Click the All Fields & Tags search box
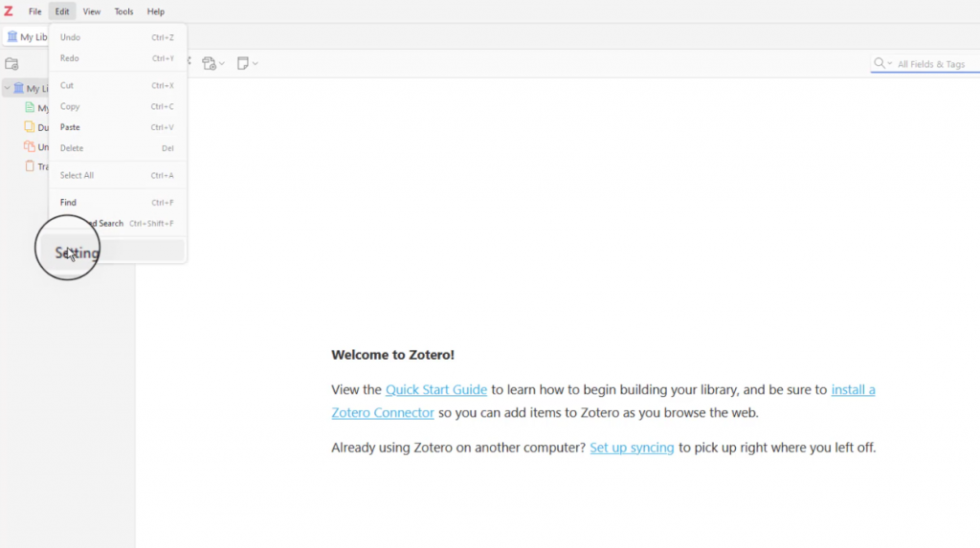 933,64
